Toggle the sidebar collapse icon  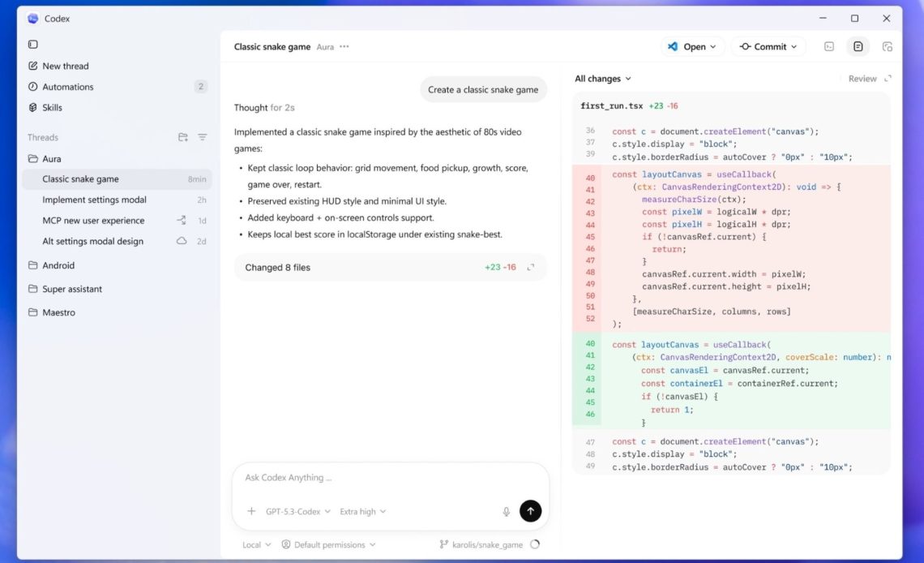33,45
